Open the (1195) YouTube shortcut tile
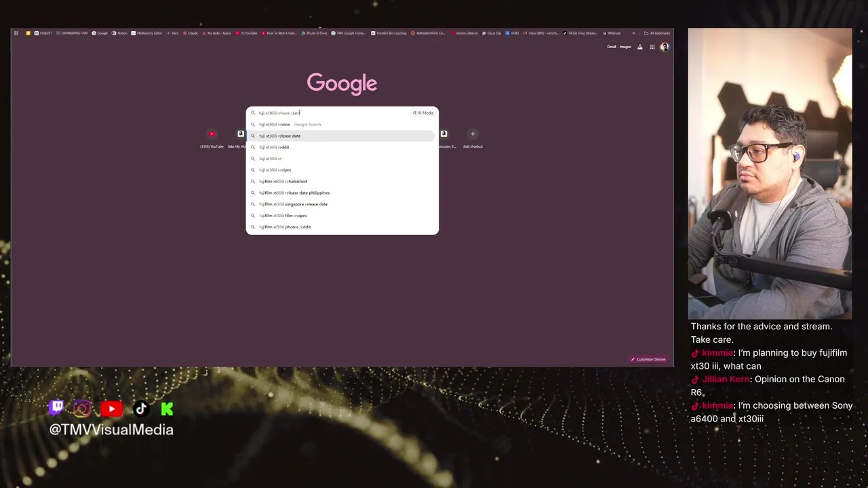The image size is (868, 488). click(x=212, y=139)
